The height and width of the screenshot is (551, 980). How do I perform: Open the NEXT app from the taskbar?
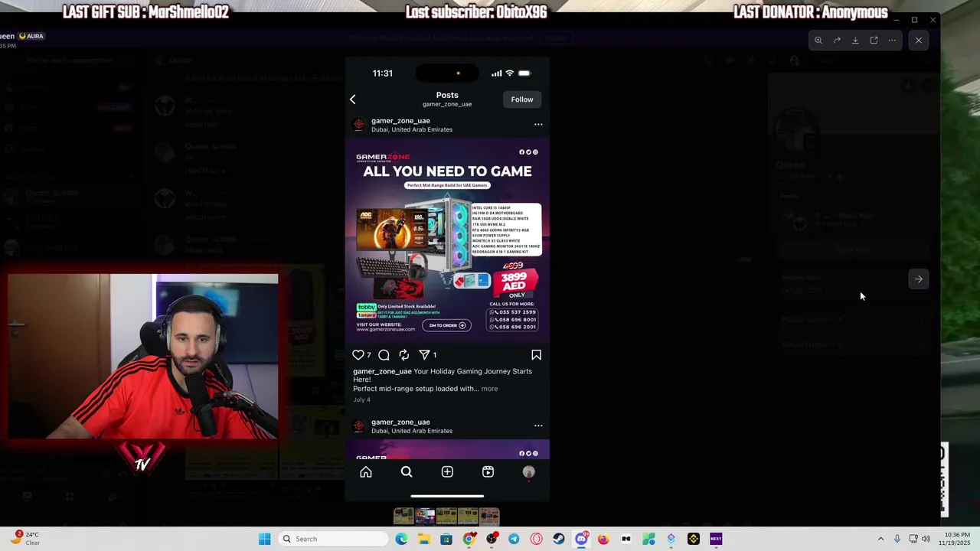[x=716, y=539]
